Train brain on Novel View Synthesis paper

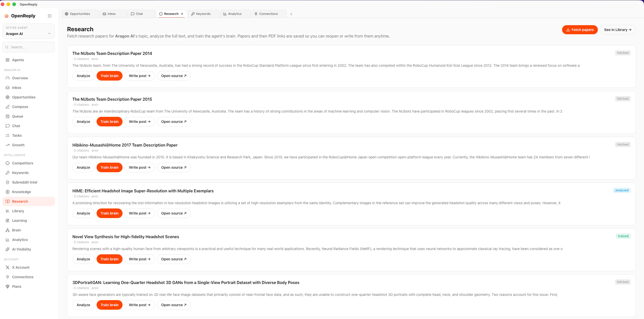[109, 259]
